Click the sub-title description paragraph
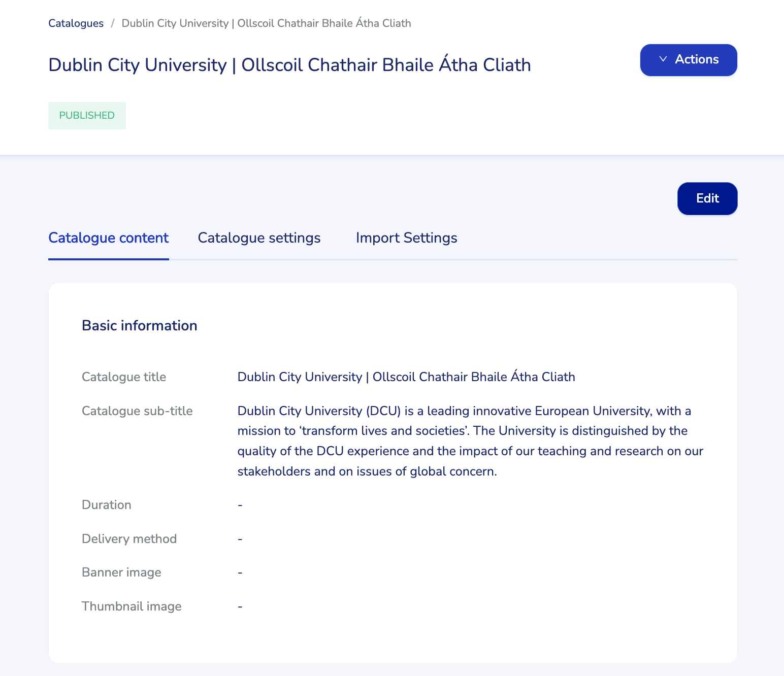Viewport: 784px width, 676px height. click(470, 441)
